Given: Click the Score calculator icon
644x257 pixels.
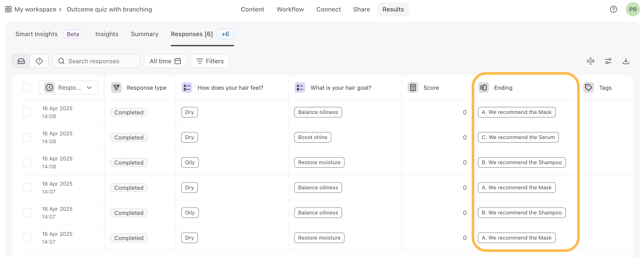Looking at the screenshot, I should coord(413,88).
